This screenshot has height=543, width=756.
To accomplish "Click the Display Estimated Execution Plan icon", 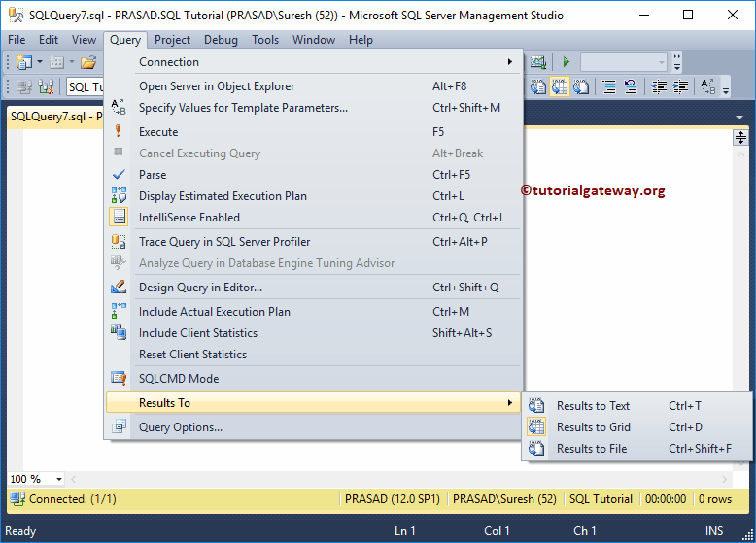I will [119, 195].
